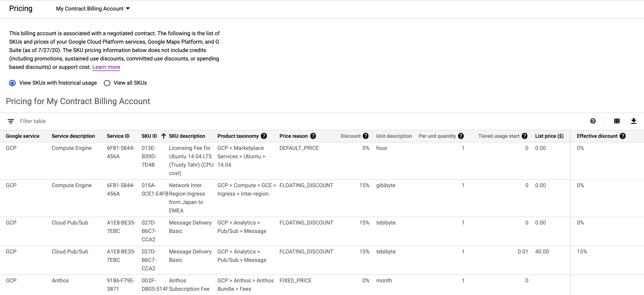
Task: Click the download icon to export data
Action: (x=634, y=121)
